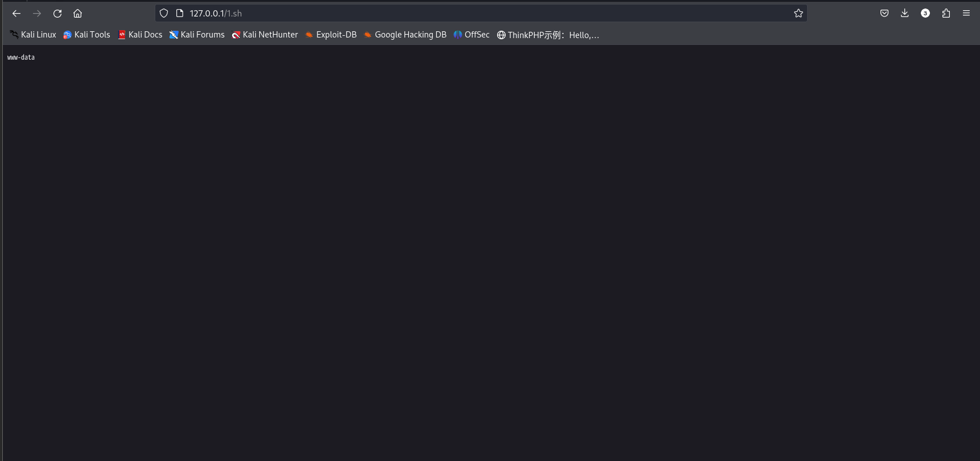Viewport: 980px width, 461px height.
Task: Open the ThinkPHP bookmark
Action: 548,35
